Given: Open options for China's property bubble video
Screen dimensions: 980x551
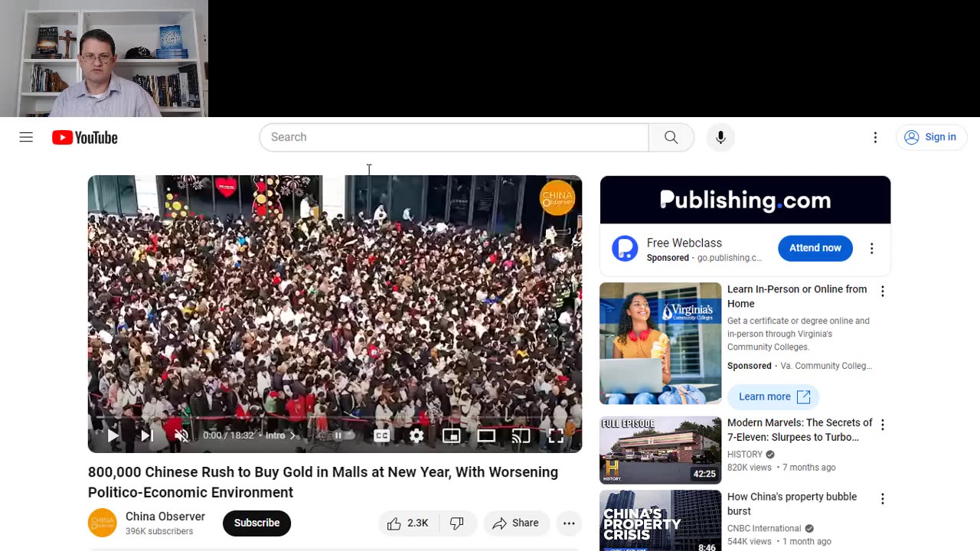Looking at the screenshot, I should [x=882, y=499].
